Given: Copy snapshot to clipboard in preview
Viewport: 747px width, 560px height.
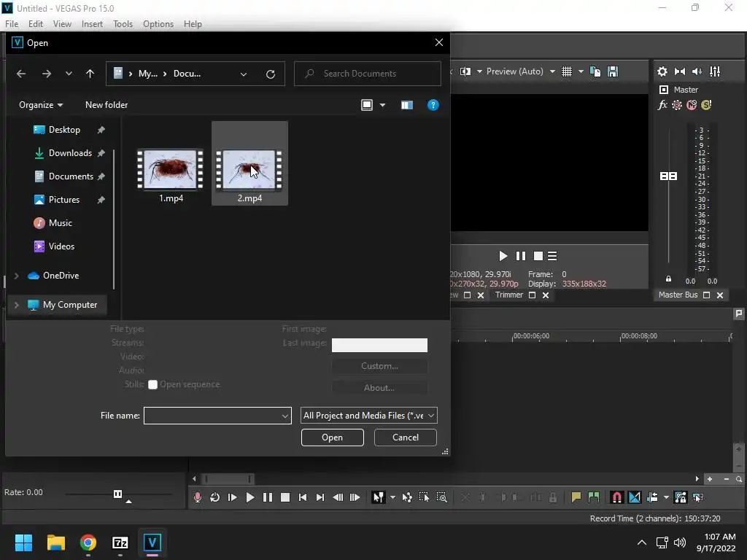Looking at the screenshot, I should (595, 71).
